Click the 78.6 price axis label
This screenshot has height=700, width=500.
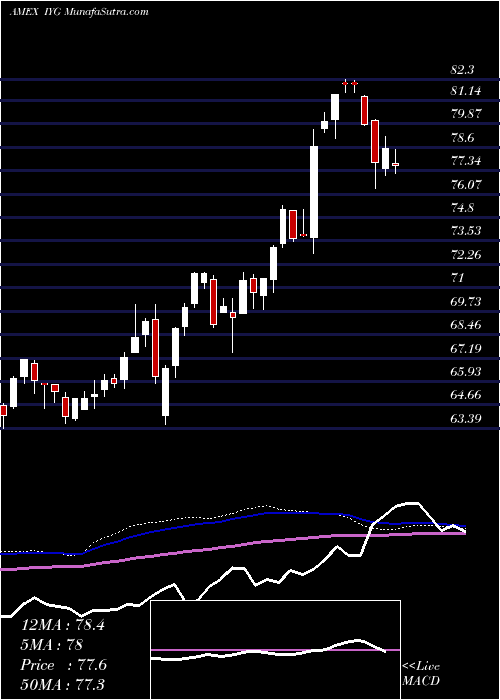coord(463,138)
